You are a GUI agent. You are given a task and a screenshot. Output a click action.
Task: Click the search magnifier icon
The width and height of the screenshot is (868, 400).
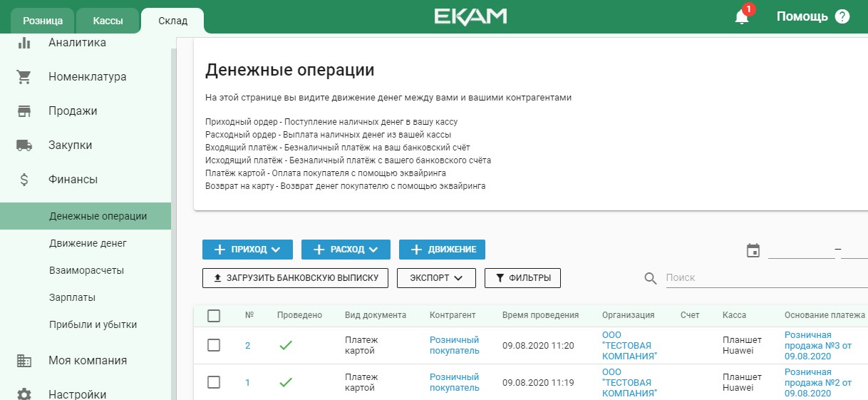click(x=650, y=278)
